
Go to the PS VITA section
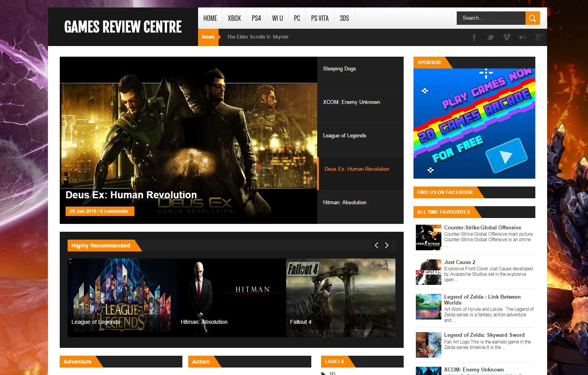click(x=320, y=18)
